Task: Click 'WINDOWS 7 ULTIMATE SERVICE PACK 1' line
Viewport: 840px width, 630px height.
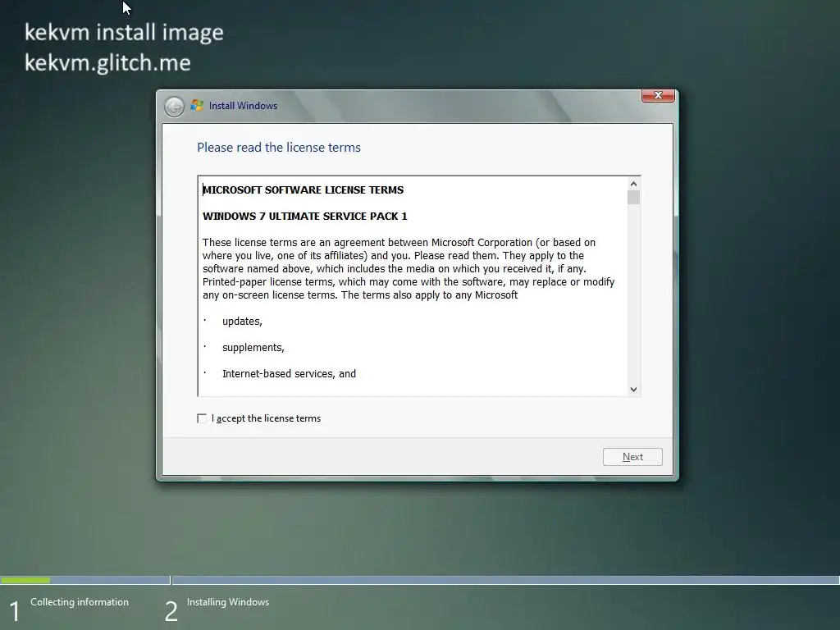Action: pyautogui.click(x=305, y=216)
